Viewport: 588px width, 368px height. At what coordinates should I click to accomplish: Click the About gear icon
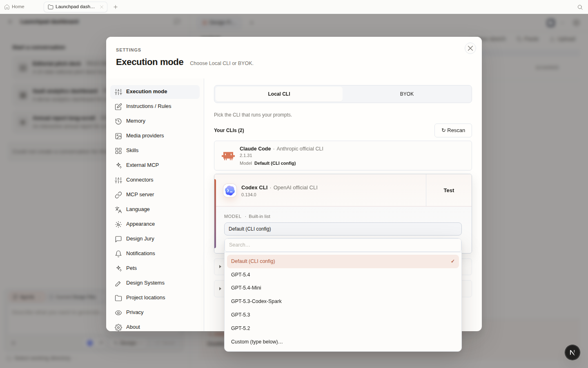point(118,328)
